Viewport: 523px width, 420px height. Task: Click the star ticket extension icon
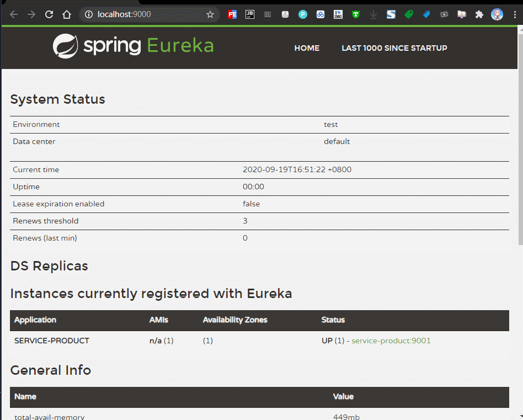point(444,14)
